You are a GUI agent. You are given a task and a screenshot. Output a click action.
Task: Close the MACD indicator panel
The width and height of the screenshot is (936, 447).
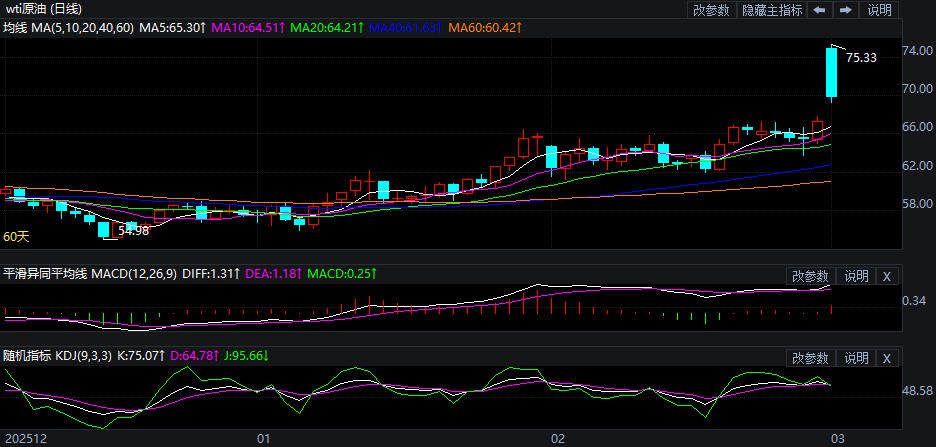(888, 276)
